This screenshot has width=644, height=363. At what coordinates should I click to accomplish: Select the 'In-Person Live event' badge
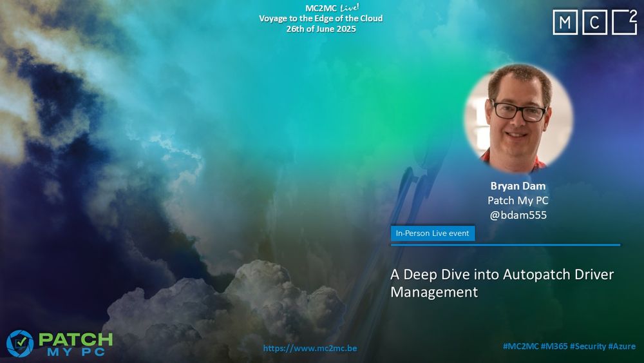(433, 233)
